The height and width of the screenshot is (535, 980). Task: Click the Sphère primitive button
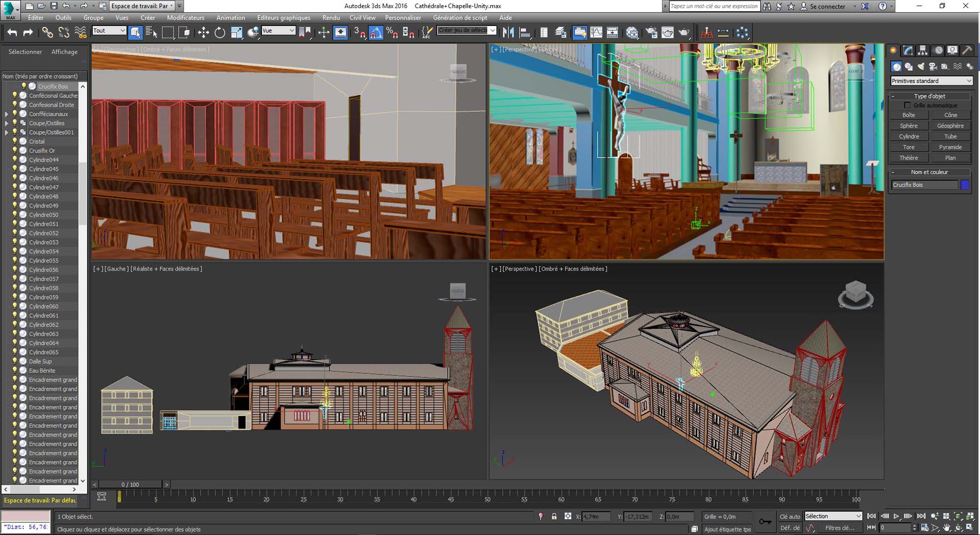[x=909, y=125]
